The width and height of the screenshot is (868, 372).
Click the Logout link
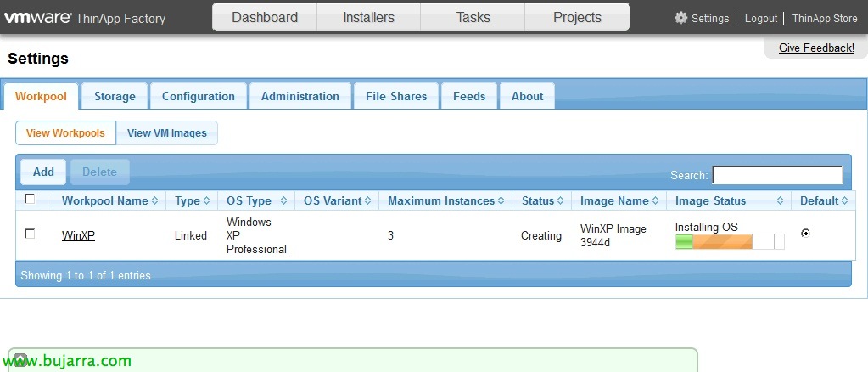click(x=760, y=19)
